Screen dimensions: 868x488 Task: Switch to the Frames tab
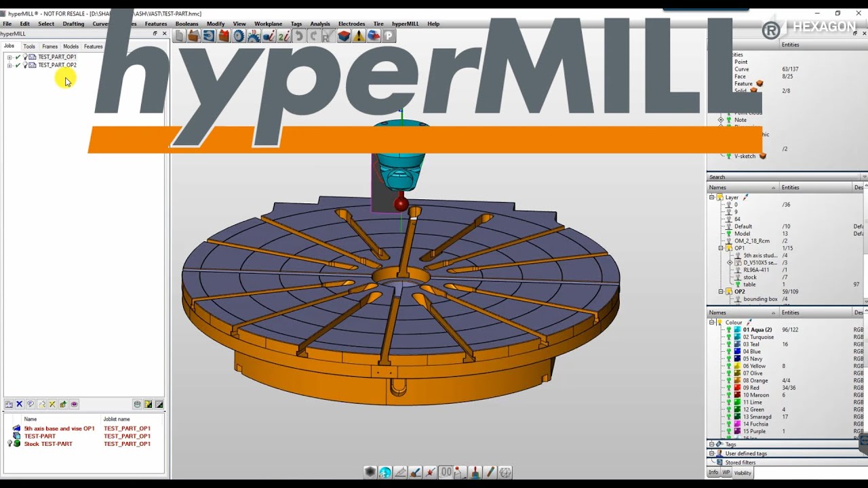(x=50, y=47)
